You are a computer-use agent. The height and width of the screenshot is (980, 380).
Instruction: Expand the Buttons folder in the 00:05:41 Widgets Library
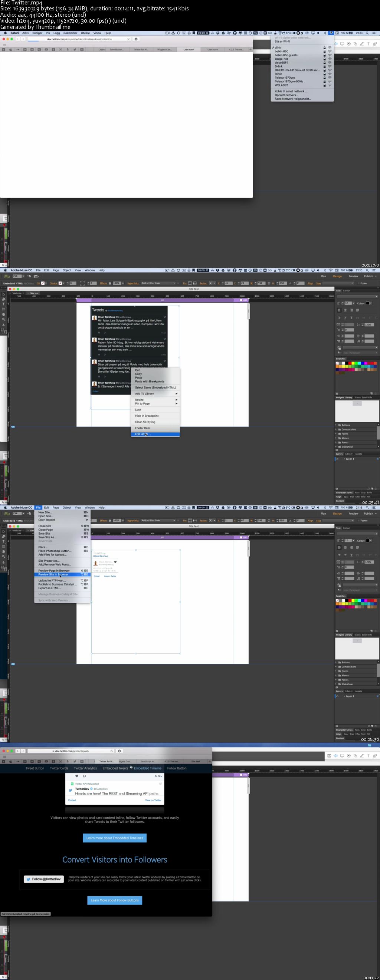(x=336, y=425)
